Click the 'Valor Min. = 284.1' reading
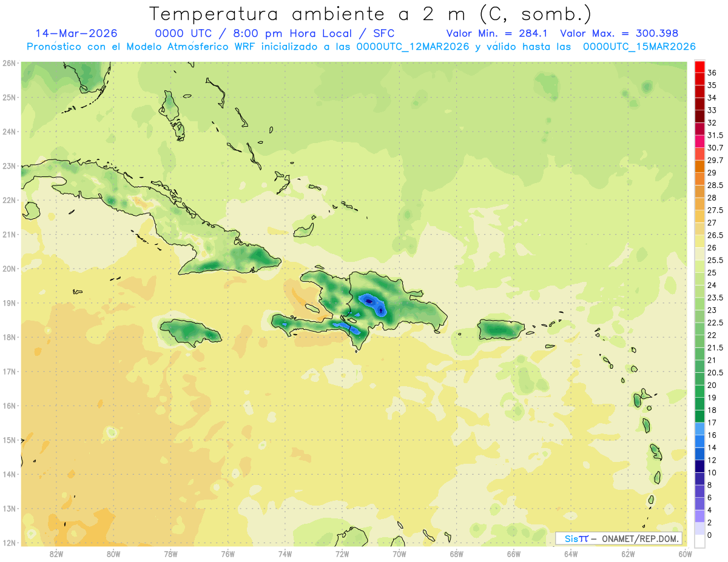This screenshot has width=728, height=562. pyautogui.click(x=497, y=33)
